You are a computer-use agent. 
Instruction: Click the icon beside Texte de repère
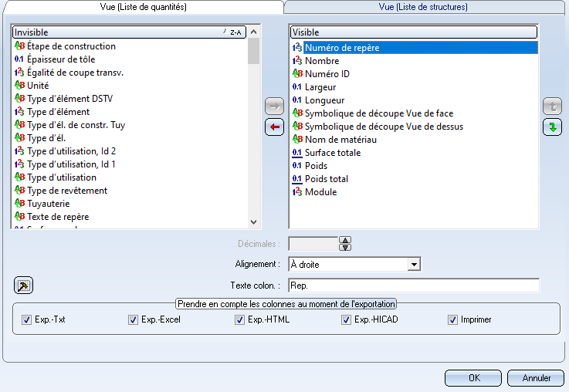[x=19, y=217]
